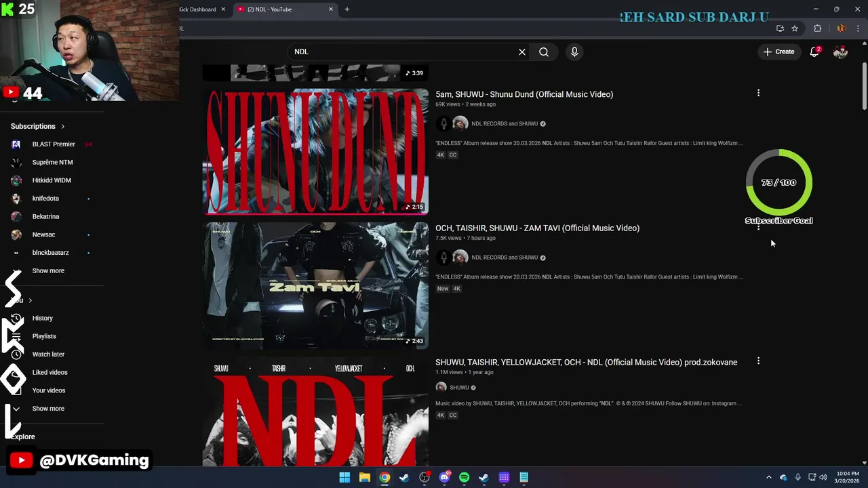868x488 pixels.
Task: Open Windows Start menu
Action: tap(344, 477)
